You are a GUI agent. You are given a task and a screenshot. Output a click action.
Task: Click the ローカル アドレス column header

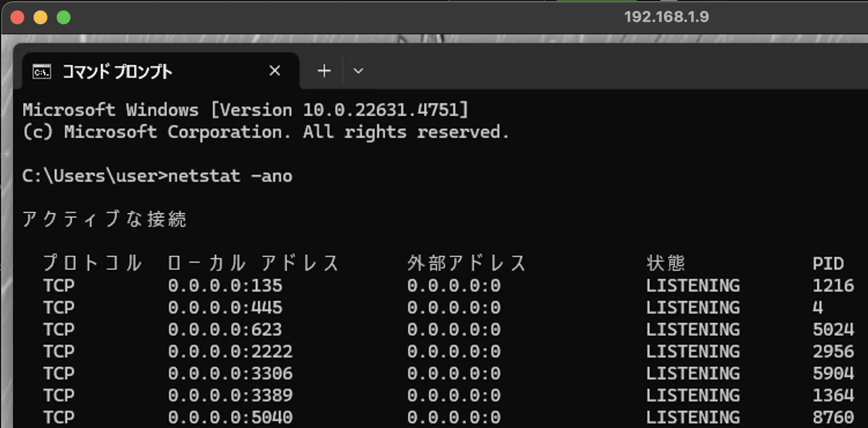click(x=253, y=264)
